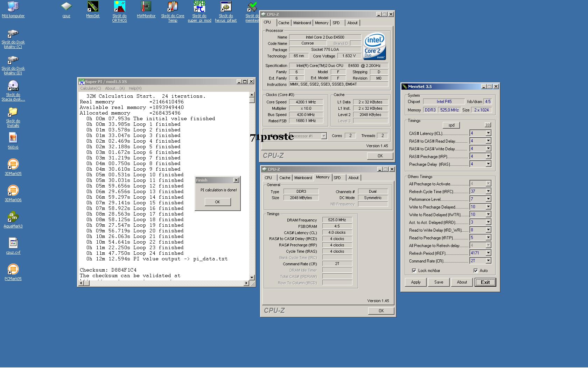
Task: Open the Instalki folder shortcut
Action: point(13,117)
